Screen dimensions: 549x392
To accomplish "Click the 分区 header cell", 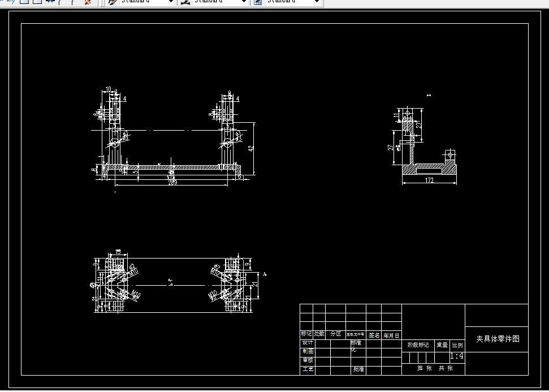I will click(336, 334).
